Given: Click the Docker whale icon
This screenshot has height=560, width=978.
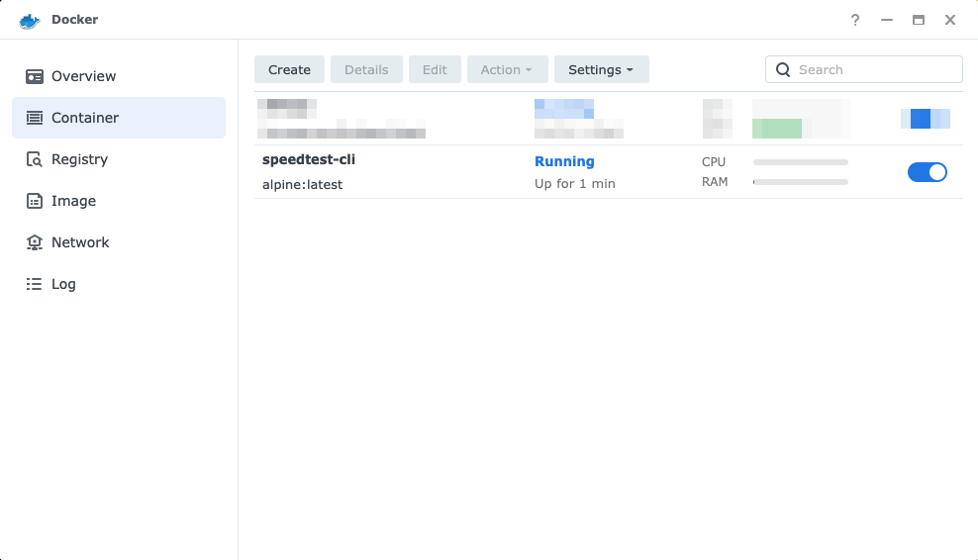Looking at the screenshot, I should [30, 20].
